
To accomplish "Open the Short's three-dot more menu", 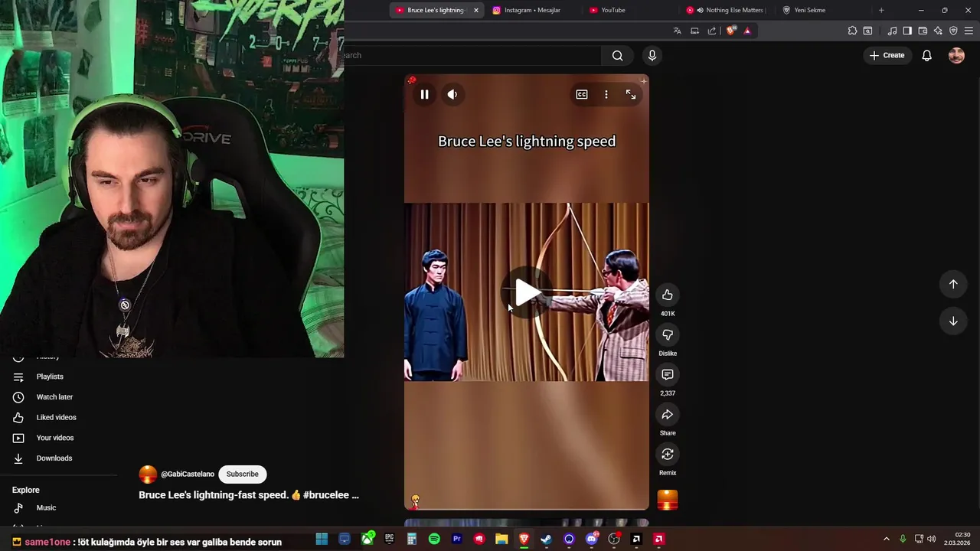I will click(x=606, y=94).
